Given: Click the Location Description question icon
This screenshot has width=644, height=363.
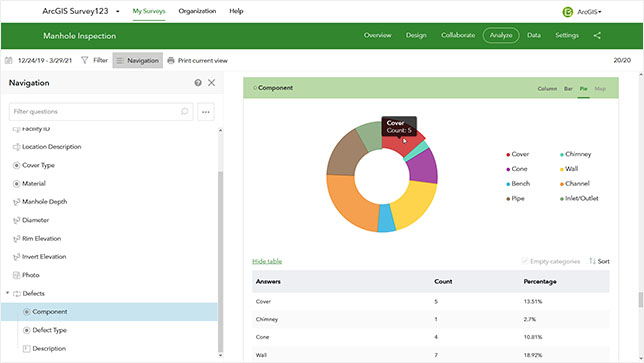Looking at the screenshot, I should click(16, 147).
